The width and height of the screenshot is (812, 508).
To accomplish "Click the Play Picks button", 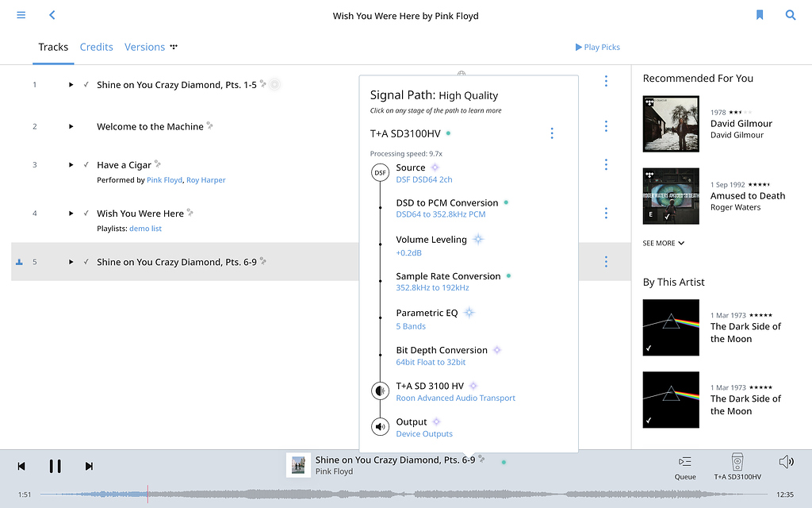I will [x=597, y=47].
